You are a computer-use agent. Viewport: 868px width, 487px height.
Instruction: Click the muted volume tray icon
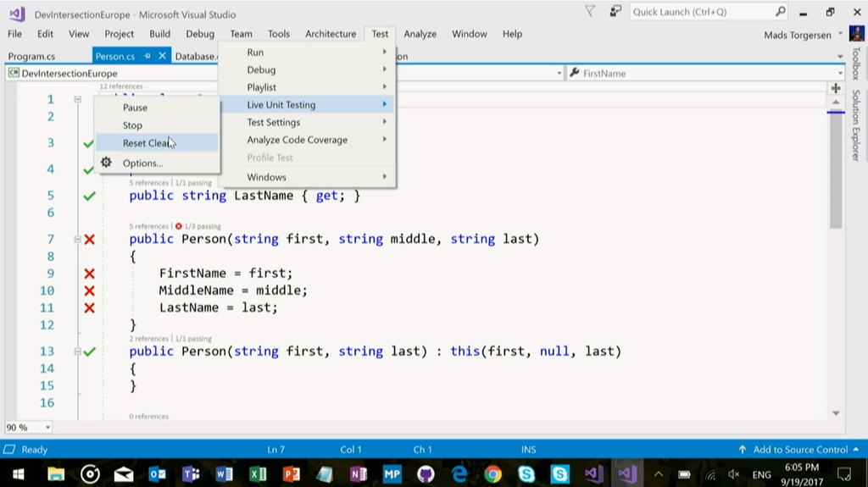(734, 474)
